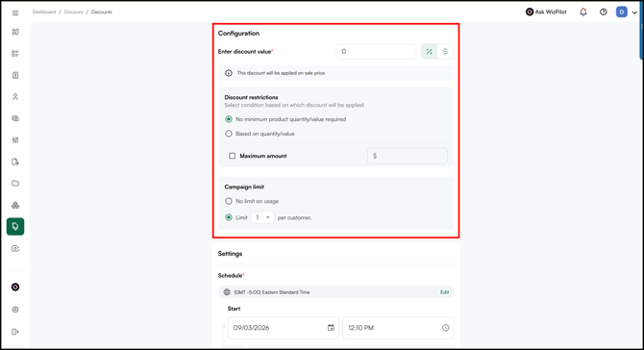Click the info icon in sale price notice
The height and width of the screenshot is (350, 644).
click(x=229, y=73)
